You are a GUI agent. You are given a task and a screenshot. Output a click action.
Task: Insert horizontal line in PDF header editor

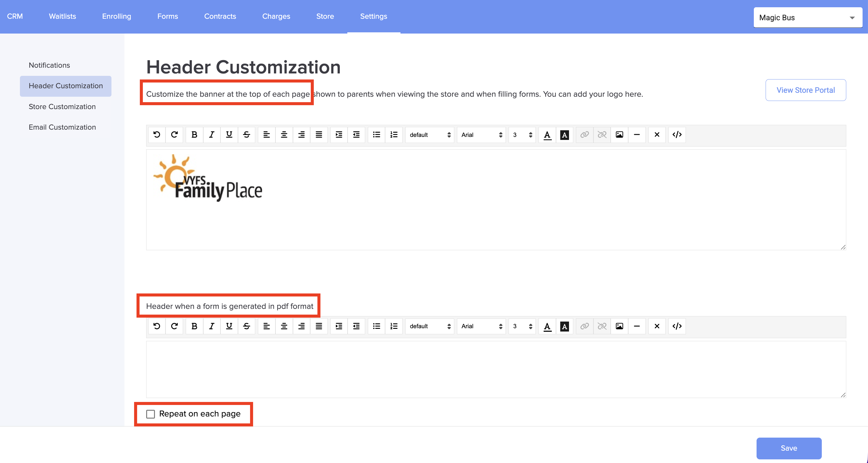(637, 326)
